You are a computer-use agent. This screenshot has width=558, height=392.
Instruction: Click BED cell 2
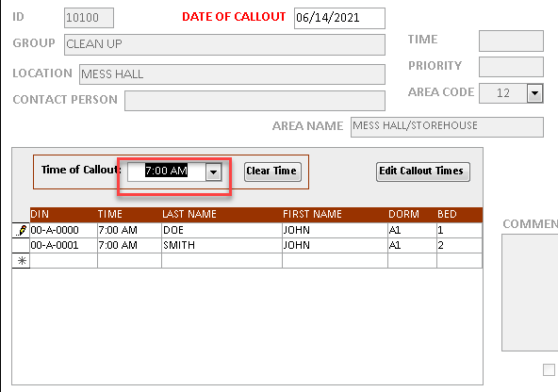[459, 245]
